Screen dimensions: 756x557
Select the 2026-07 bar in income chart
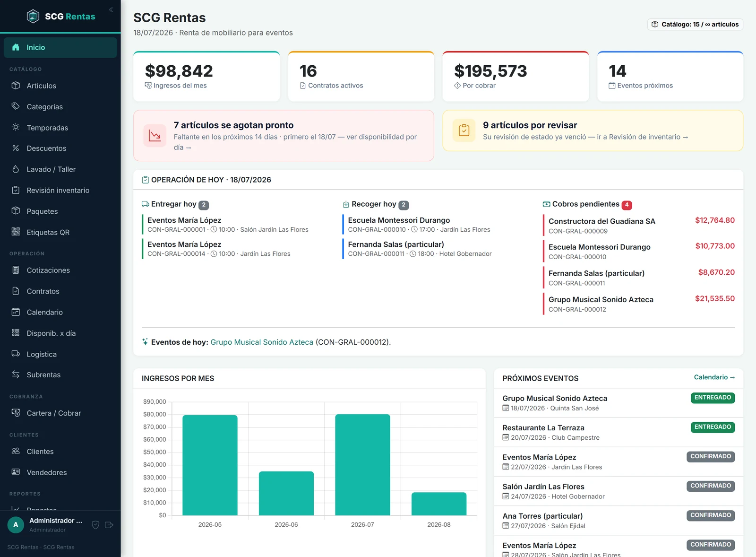[x=362, y=465]
